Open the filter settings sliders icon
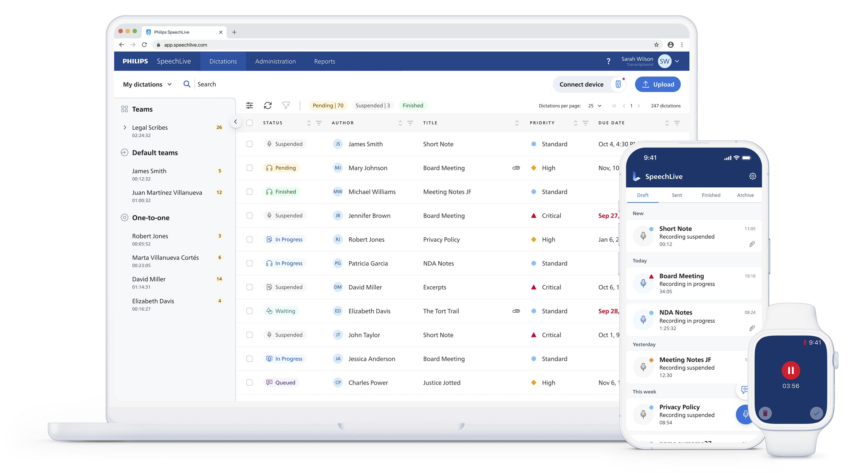The image size is (868, 473). pos(250,105)
